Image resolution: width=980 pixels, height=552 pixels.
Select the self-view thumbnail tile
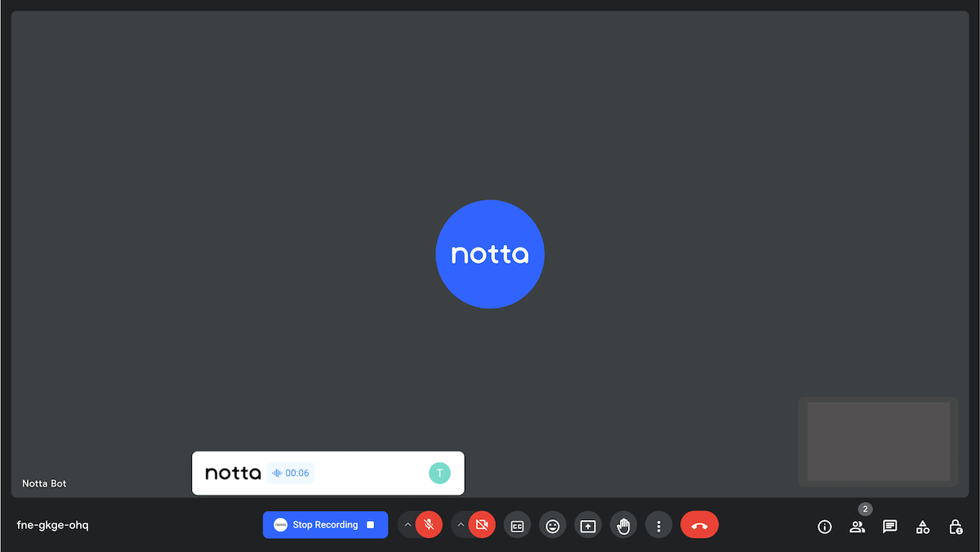(x=878, y=442)
